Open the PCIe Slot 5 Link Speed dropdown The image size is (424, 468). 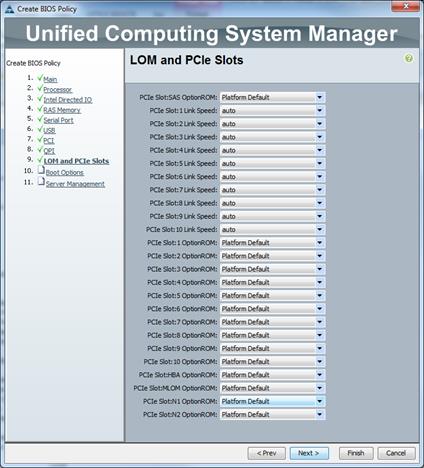click(272, 164)
